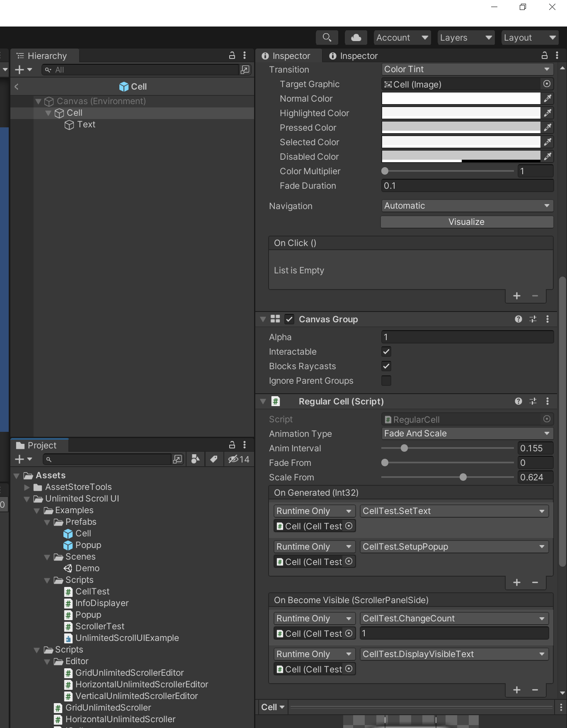This screenshot has height=728, width=567.
Task: Add entry to On Click list
Action: click(517, 296)
